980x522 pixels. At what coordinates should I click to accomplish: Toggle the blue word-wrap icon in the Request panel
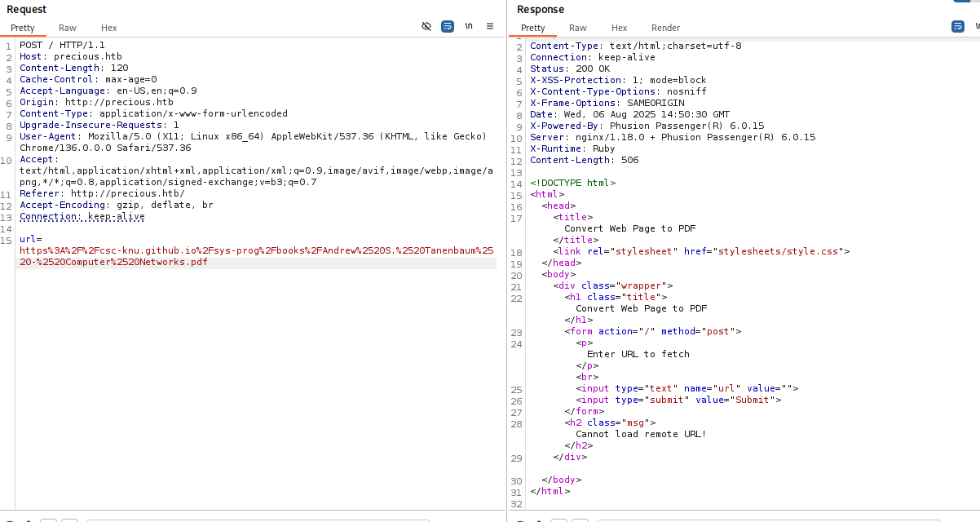[448, 26]
